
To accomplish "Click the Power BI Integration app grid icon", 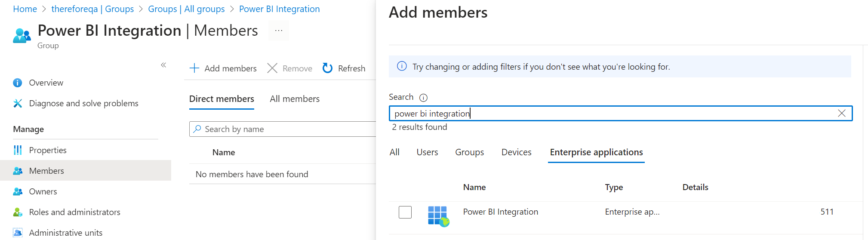I will [x=438, y=216].
